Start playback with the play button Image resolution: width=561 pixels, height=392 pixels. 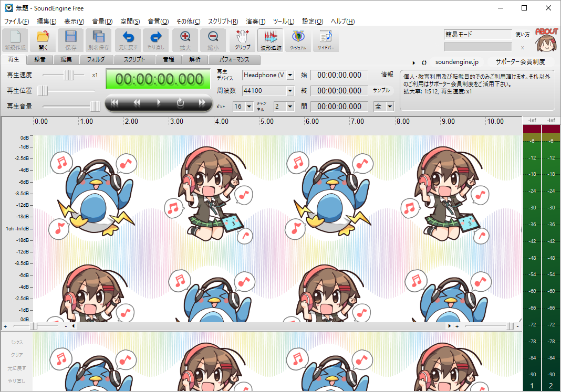159,103
